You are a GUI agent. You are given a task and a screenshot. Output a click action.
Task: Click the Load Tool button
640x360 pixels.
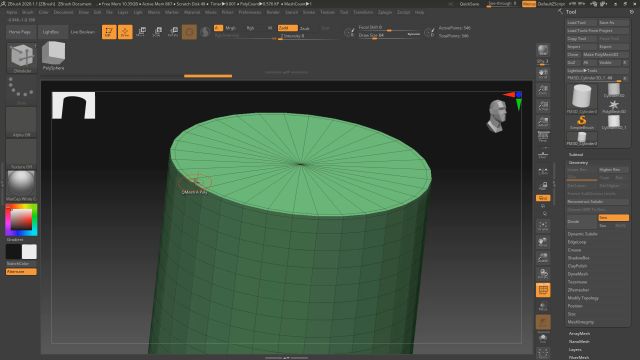pyautogui.click(x=581, y=23)
